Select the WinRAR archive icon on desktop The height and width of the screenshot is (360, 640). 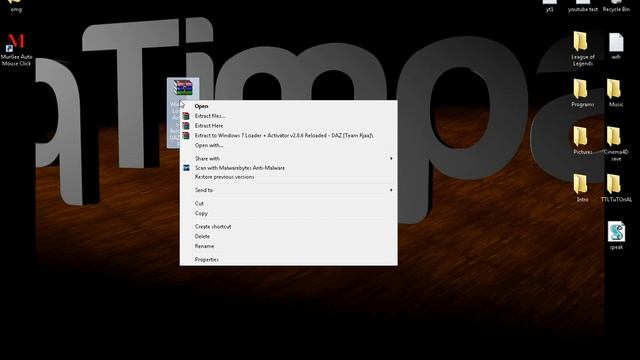[183, 88]
